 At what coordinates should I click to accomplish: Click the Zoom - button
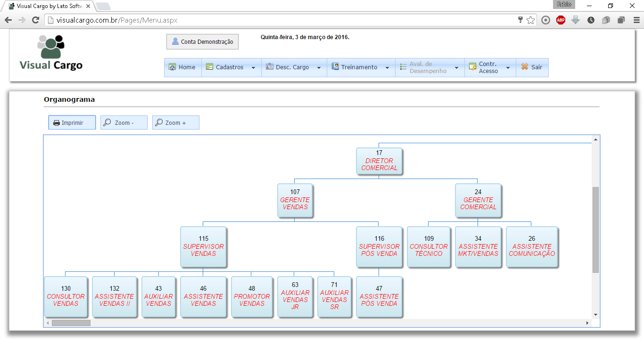point(124,122)
